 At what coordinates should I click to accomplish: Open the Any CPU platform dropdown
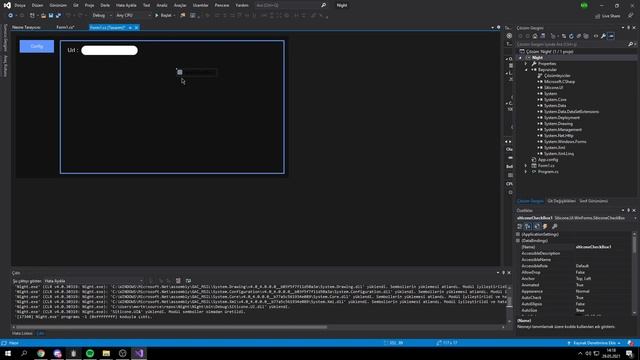tap(133, 16)
